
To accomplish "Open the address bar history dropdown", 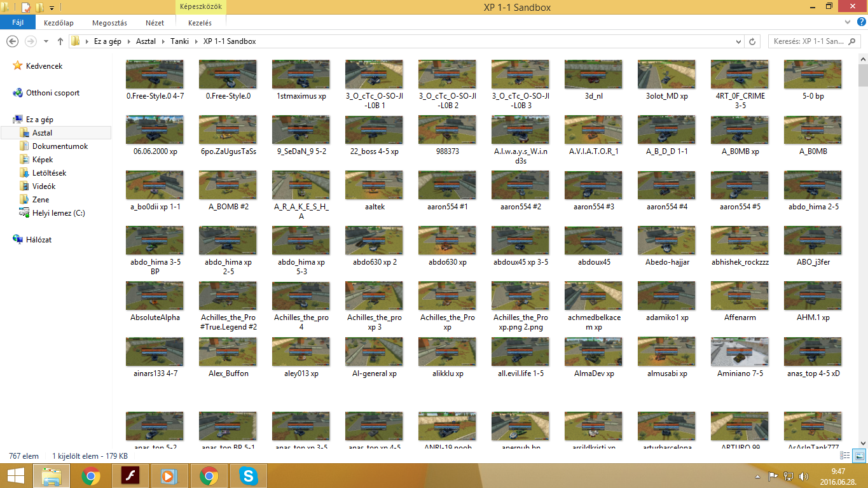I will point(738,41).
